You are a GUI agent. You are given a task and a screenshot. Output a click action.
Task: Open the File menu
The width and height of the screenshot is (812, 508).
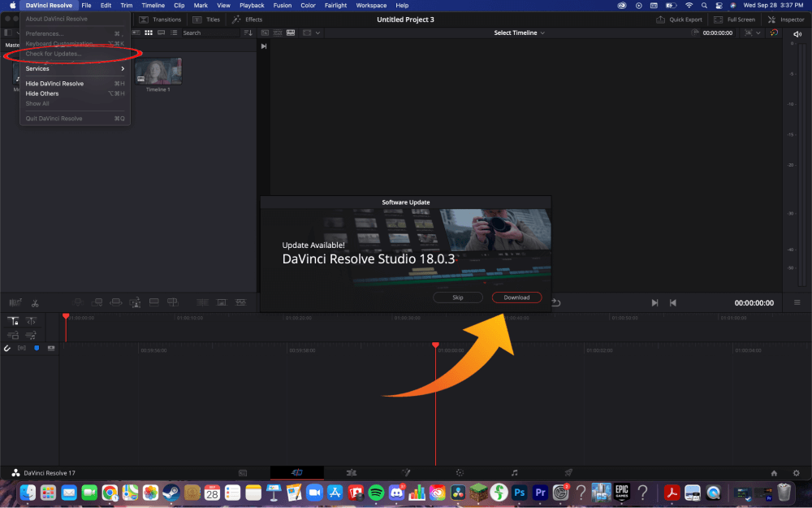[x=86, y=5]
